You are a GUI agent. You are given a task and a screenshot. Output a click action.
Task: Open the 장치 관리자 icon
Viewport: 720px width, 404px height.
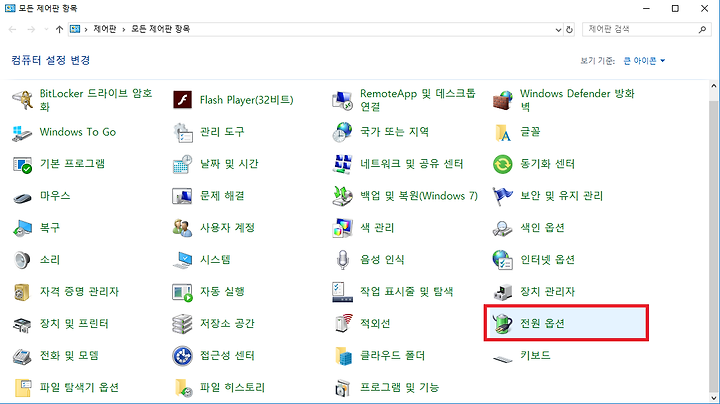coord(502,292)
